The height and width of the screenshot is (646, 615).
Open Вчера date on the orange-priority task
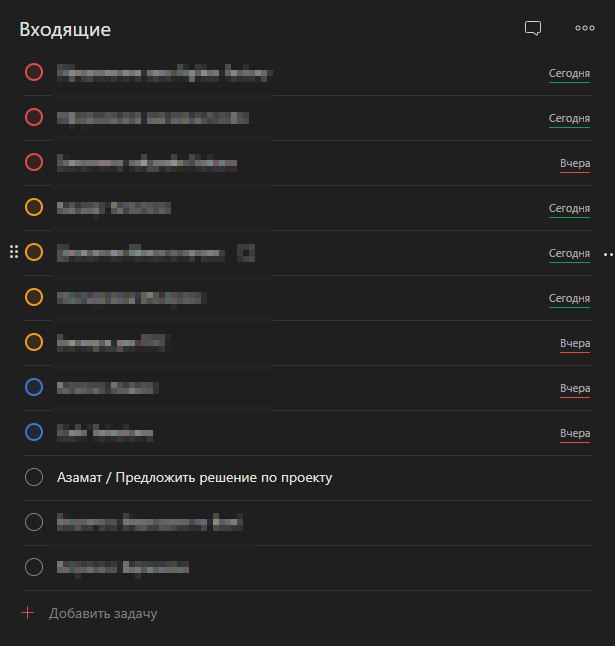[x=575, y=343]
